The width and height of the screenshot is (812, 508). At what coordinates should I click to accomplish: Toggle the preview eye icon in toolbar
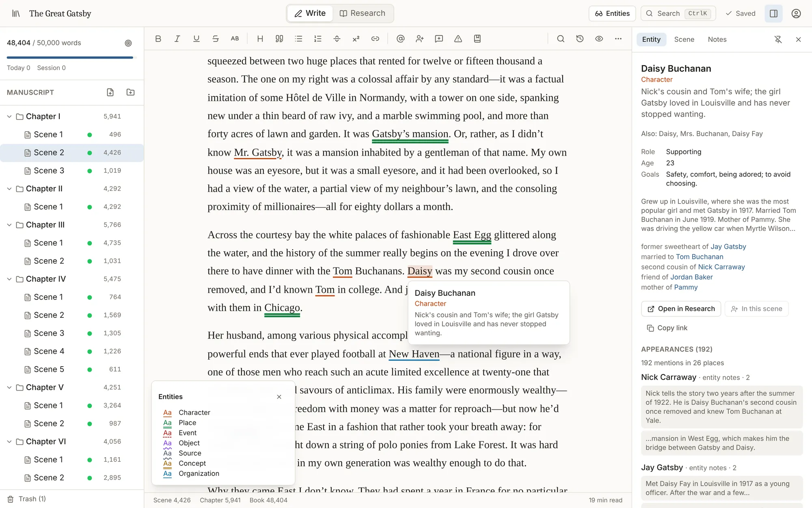click(599, 39)
